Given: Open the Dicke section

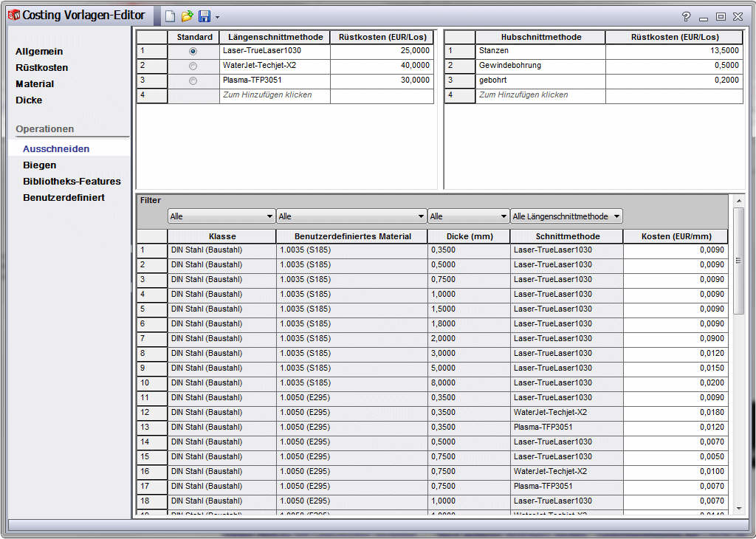Looking at the screenshot, I should click(x=29, y=100).
